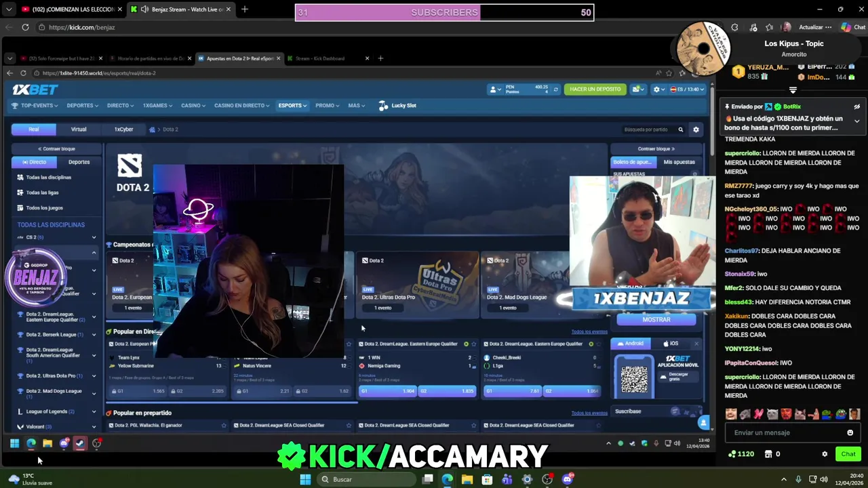868x488 pixels.
Task: Click the home icon in Dota 2 breadcrumb
Action: click(152, 129)
